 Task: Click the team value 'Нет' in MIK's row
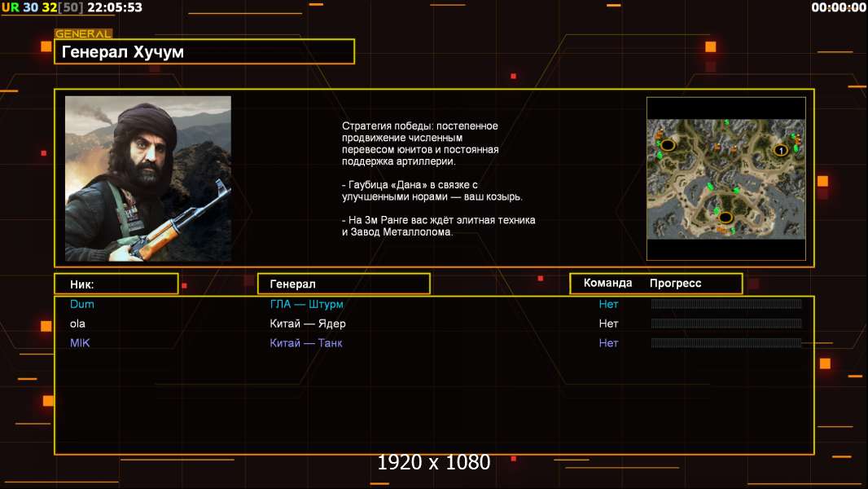(x=608, y=343)
